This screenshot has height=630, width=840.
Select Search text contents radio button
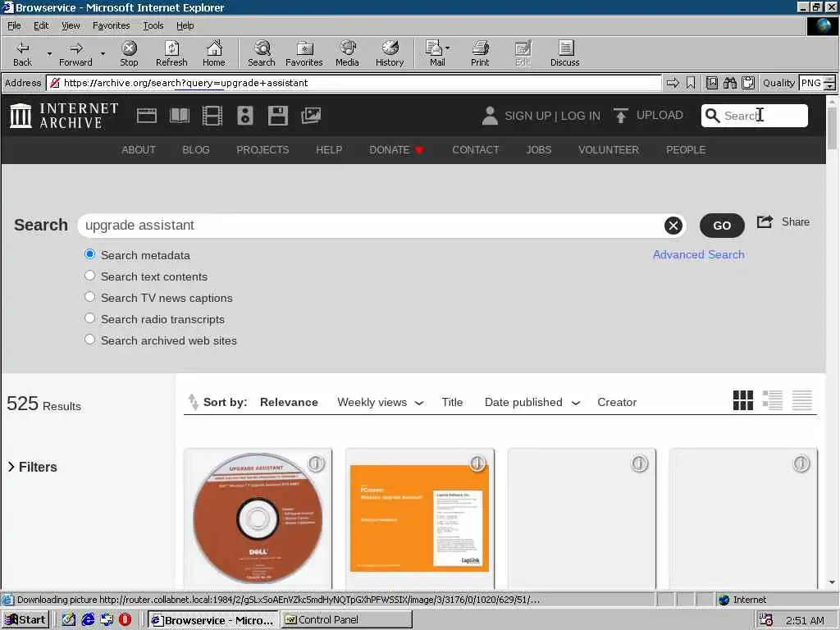pos(90,276)
